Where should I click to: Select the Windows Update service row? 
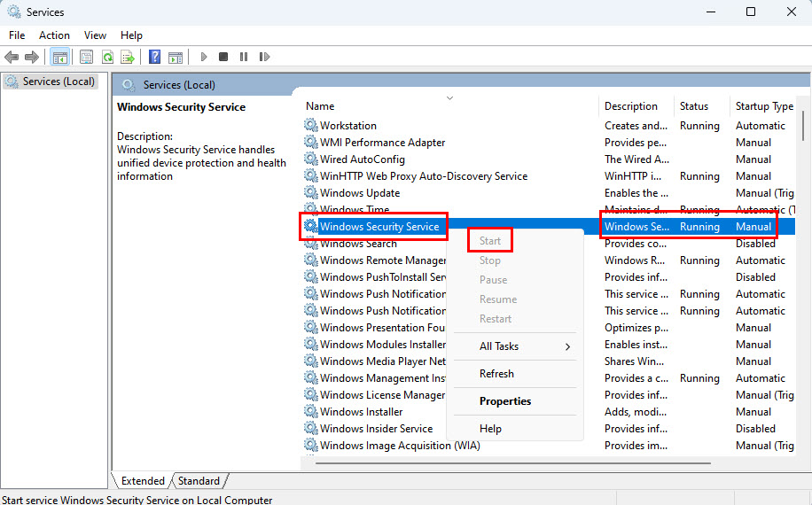(x=359, y=193)
